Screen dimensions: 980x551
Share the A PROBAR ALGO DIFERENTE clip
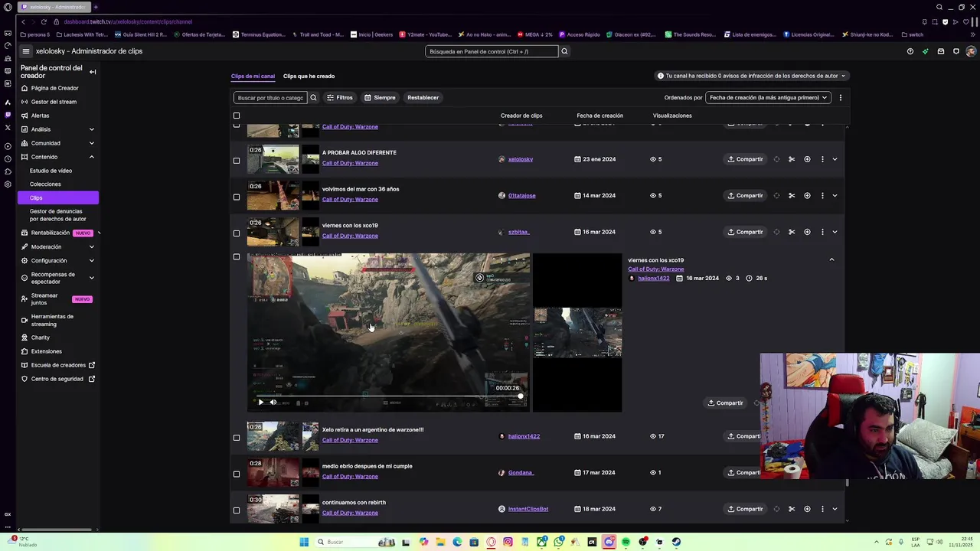point(745,159)
